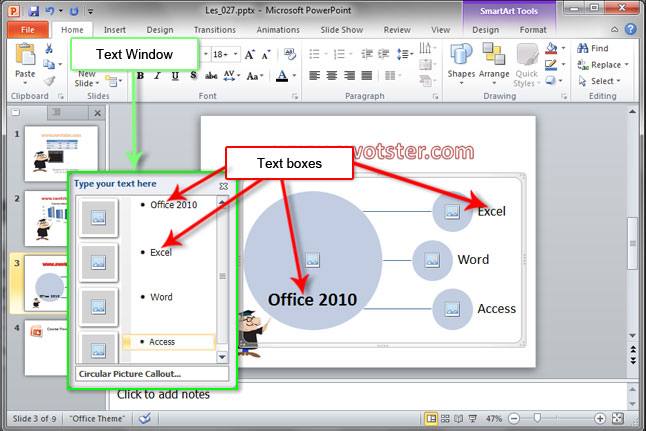The height and width of the screenshot is (431, 646).
Task: Fit slide to current window icon
Action: tap(618, 419)
